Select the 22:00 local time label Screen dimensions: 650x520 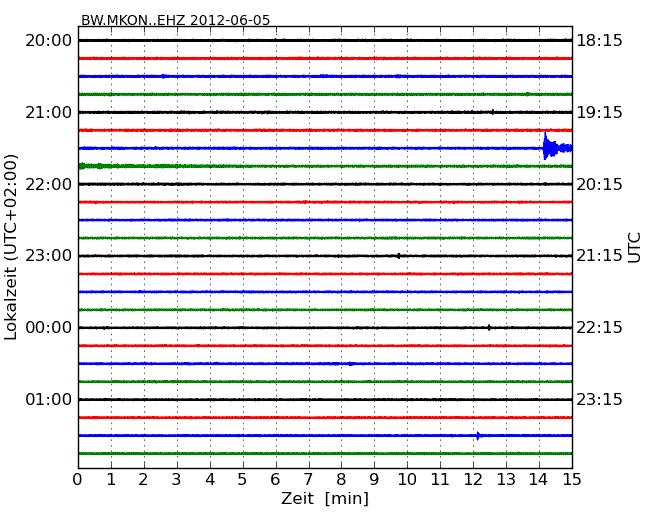coord(49,184)
